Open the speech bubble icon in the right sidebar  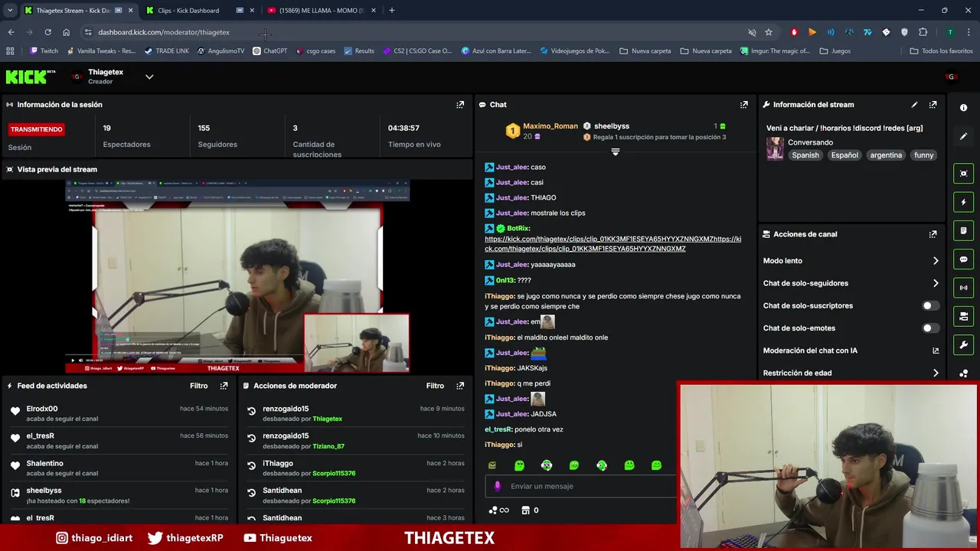pyautogui.click(x=963, y=259)
